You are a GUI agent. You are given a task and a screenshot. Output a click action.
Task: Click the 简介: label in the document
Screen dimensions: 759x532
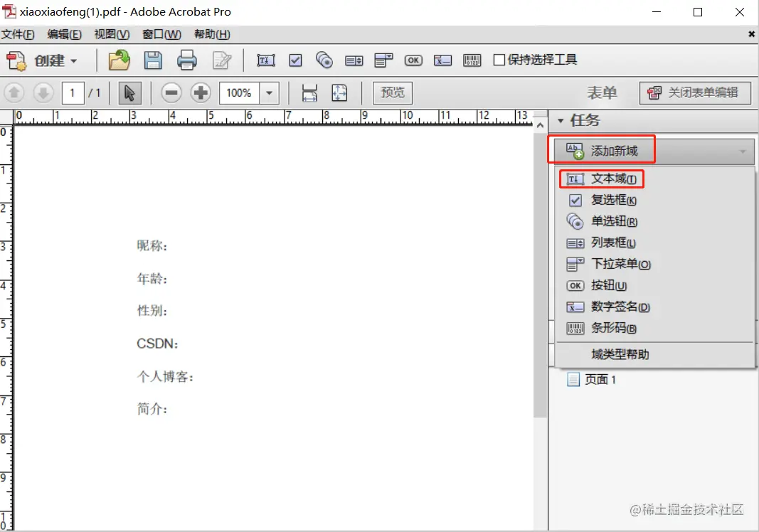point(152,409)
